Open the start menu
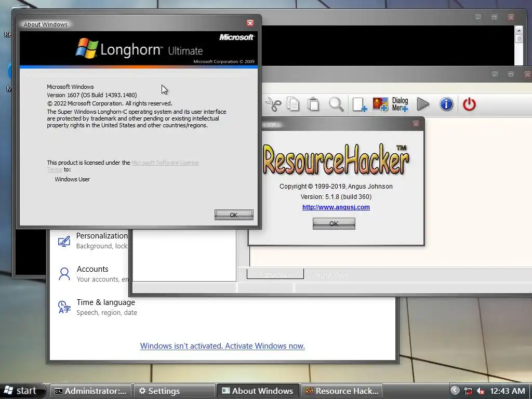 click(22, 391)
